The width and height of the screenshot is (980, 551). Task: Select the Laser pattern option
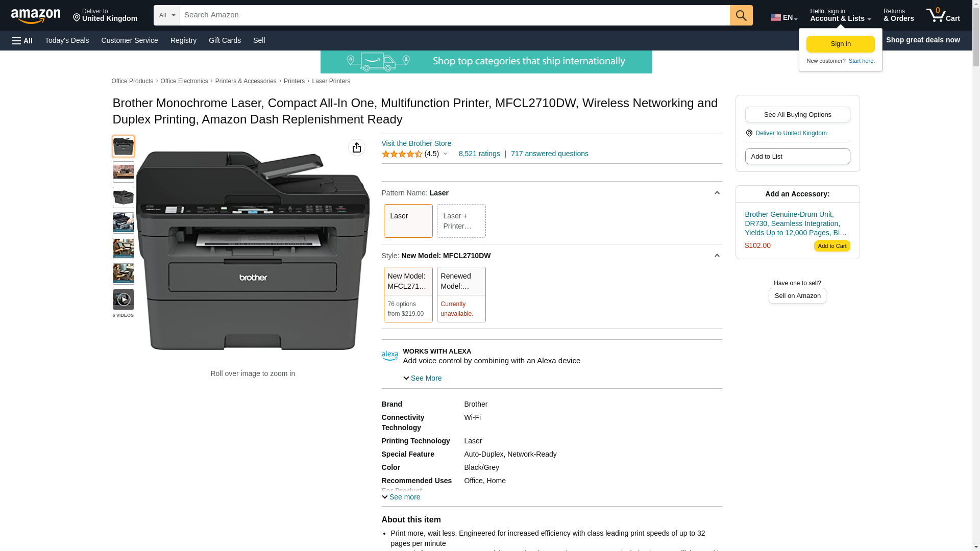(x=408, y=221)
